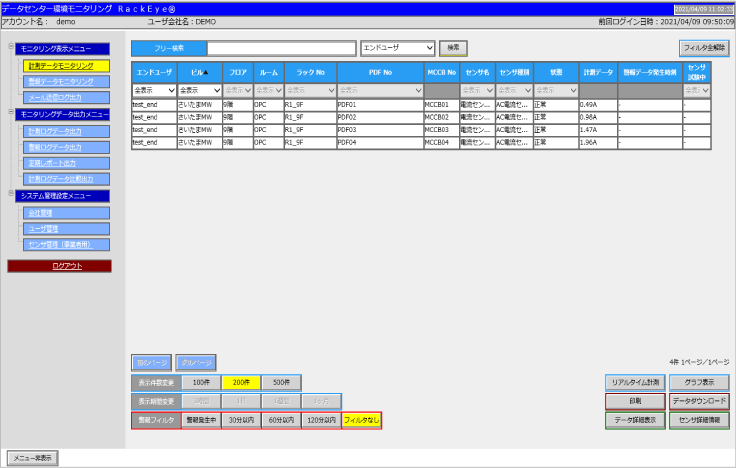
Task: Open ユーザ管理 in the side menu
Action: [x=66, y=229]
